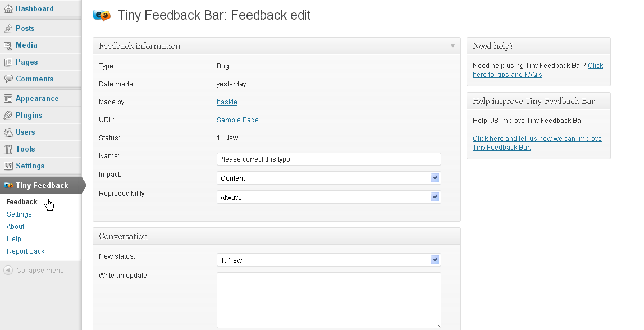Open the Comments menu
Viewport: 644px width, 330px height.
pyautogui.click(x=34, y=79)
